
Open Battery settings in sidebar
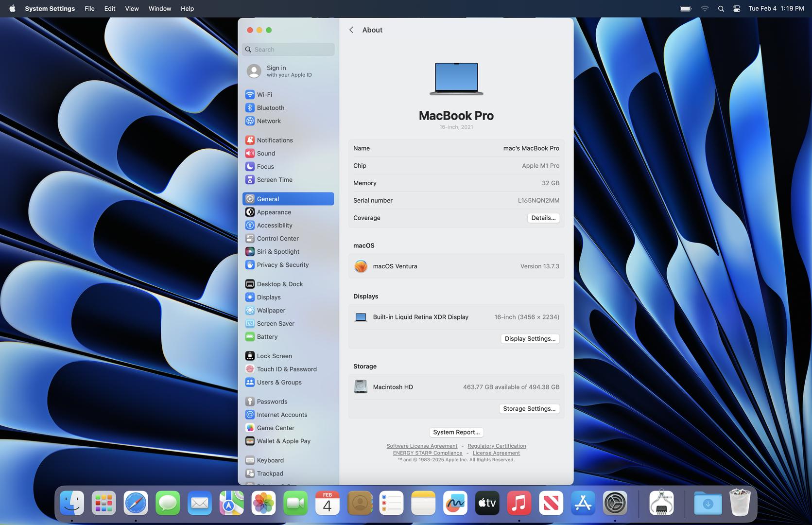[x=288, y=336]
